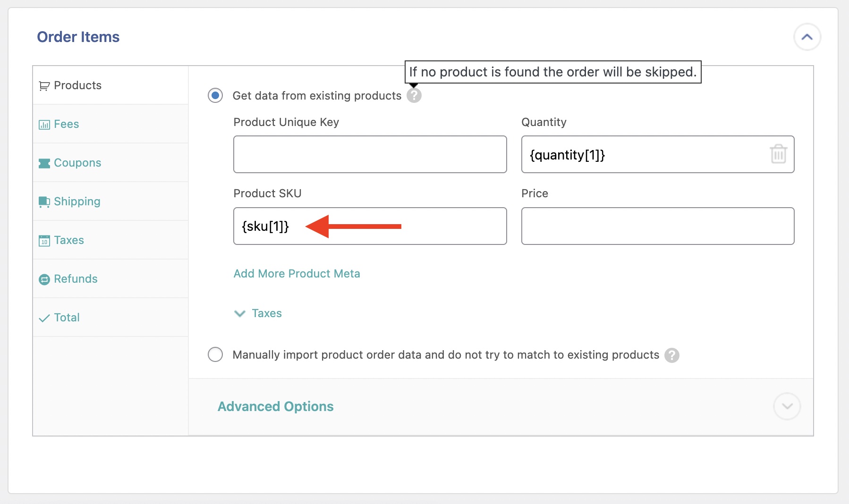Delete product row using trash icon
This screenshot has height=504, width=849.
tap(778, 154)
